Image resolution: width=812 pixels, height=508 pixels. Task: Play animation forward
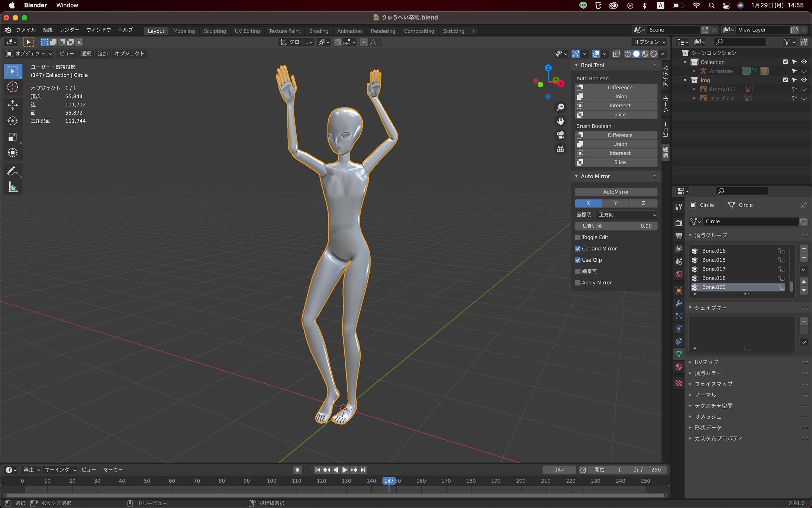[345, 470]
